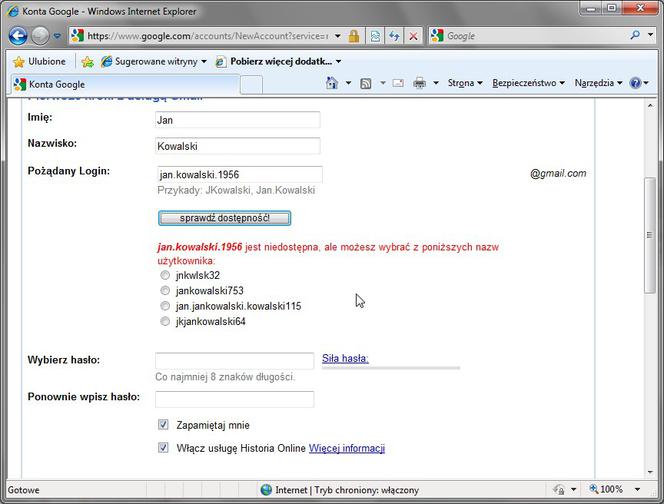
Task: Toggle the Compatibility View icon
Action: click(x=375, y=36)
